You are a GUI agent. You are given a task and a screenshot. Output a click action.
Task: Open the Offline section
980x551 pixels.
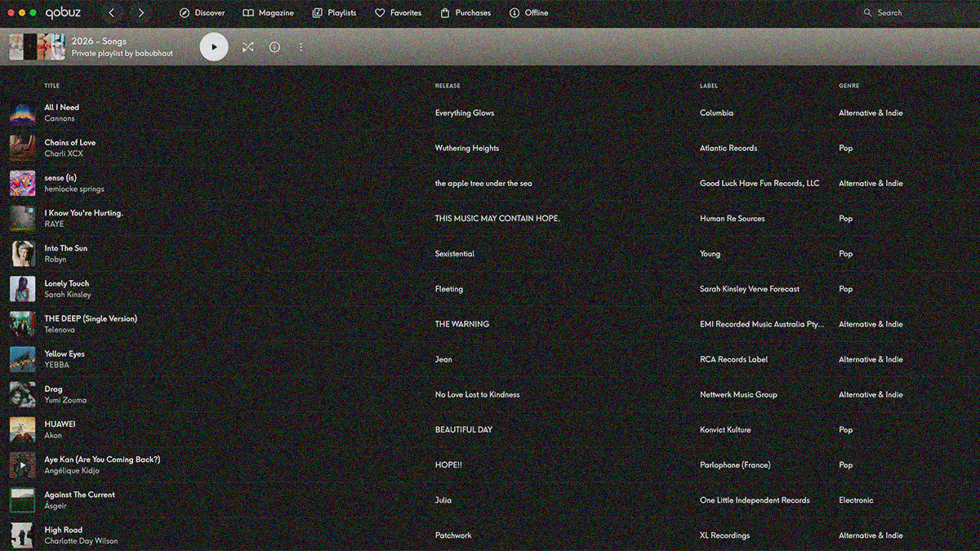528,13
